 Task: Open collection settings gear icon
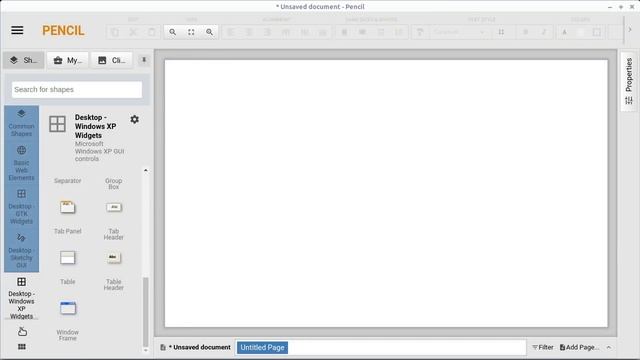135,119
